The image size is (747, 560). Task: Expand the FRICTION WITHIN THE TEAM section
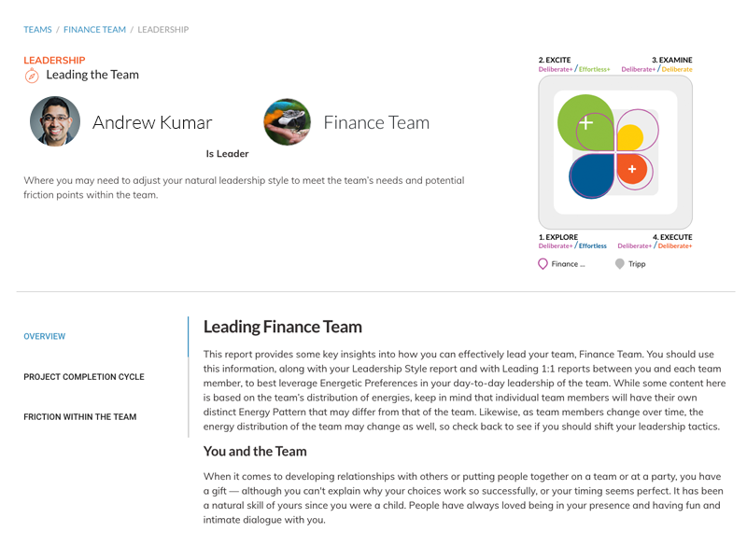click(81, 416)
